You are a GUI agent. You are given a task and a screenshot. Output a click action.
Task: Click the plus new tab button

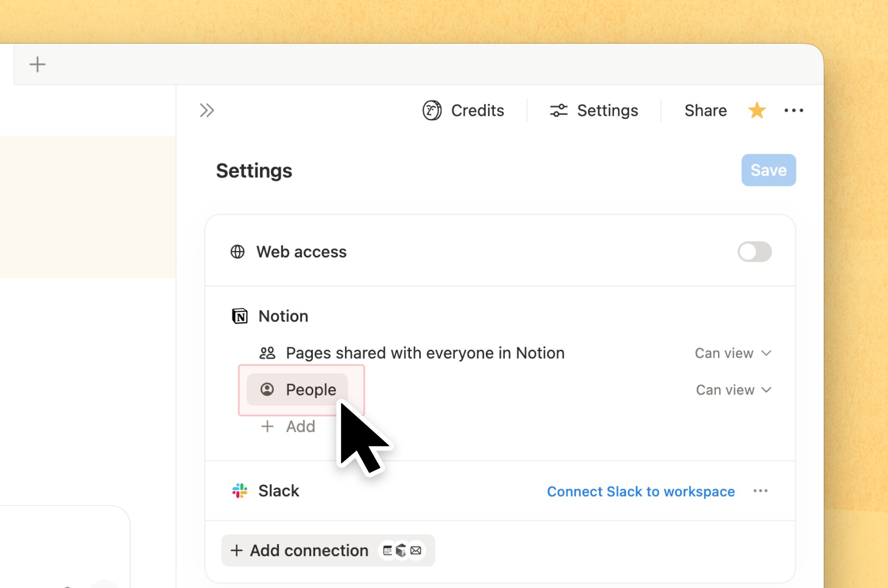(x=37, y=64)
